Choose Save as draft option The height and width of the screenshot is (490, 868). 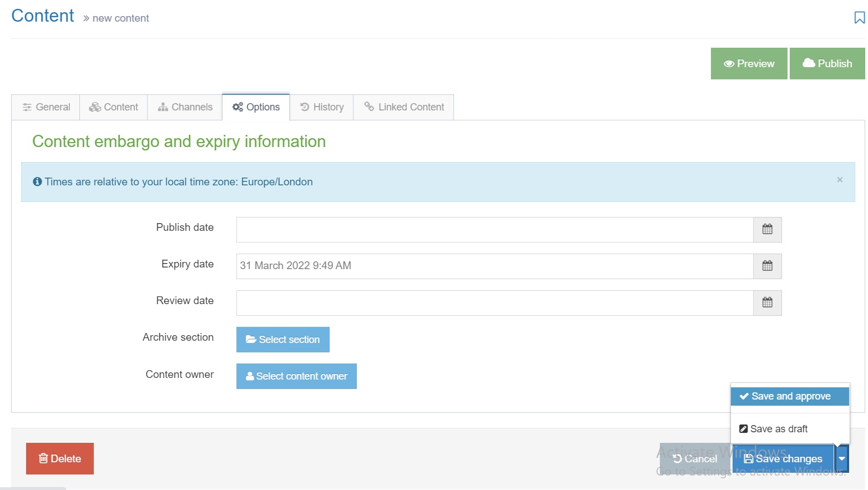pos(779,428)
